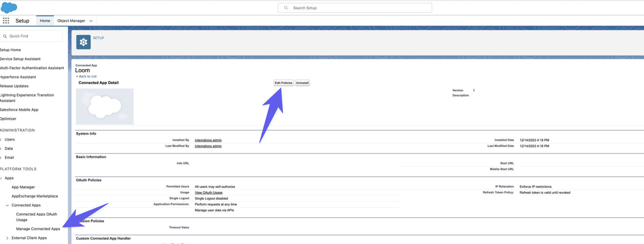Collapse the Connected Apps section
Screen dimensions: 644x244
pos(7,205)
